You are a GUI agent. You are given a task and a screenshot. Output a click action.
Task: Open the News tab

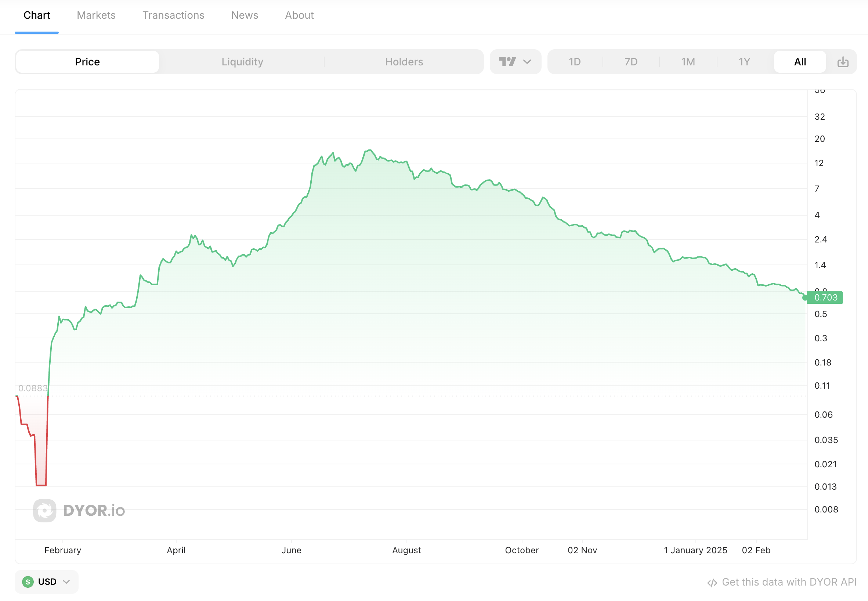pos(245,15)
